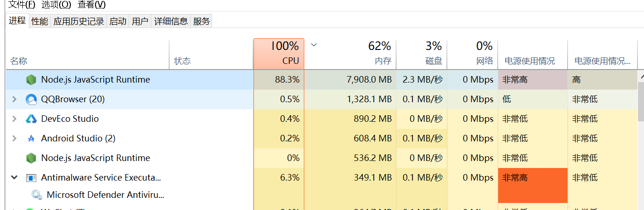The height and width of the screenshot is (210, 644).
Task: Switch to the 详细信息 tab
Action: click(171, 21)
